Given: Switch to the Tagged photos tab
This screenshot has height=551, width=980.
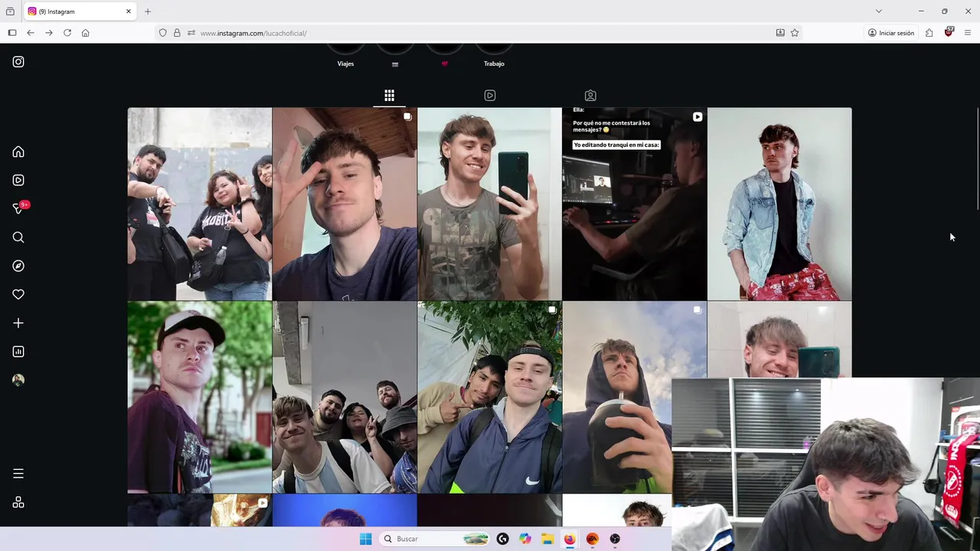Looking at the screenshot, I should tap(590, 96).
